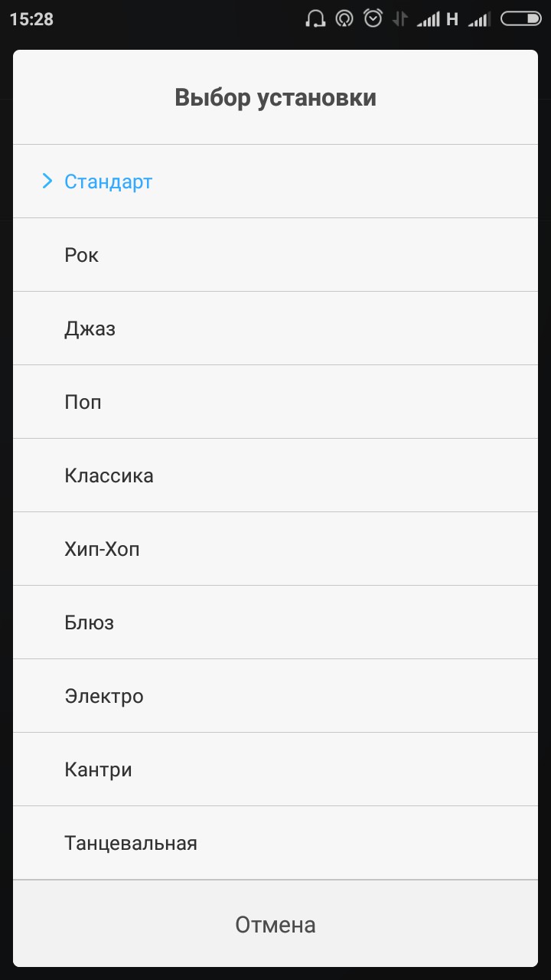This screenshot has height=980, width=551.
Task: Tap the battery indicator icon
Action: pos(520,19)
